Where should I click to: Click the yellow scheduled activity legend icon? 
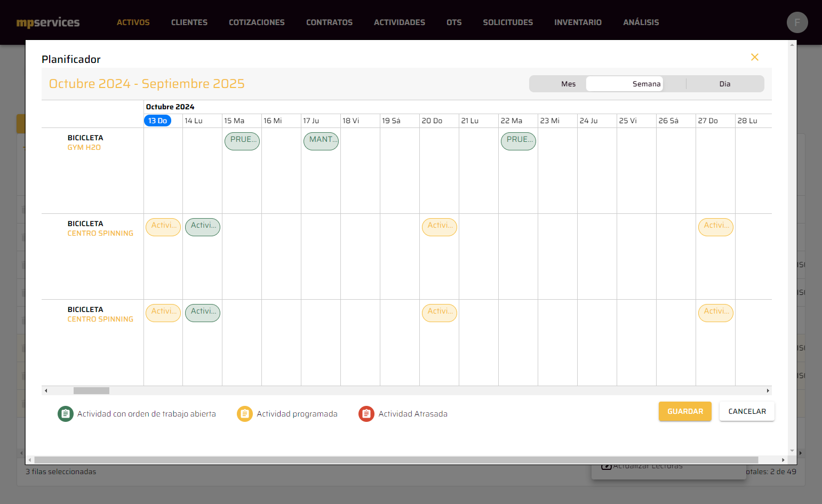(x=244, y=414)
